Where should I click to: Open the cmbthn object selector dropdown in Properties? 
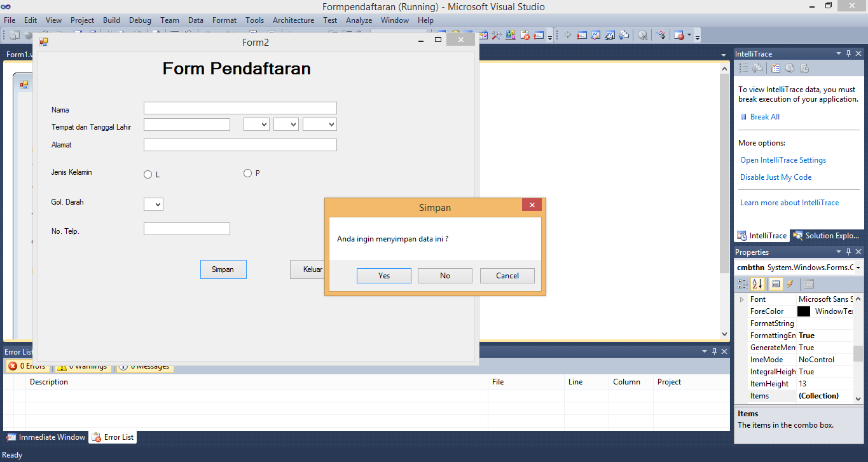pyautogui.click(x=857, y=267)
